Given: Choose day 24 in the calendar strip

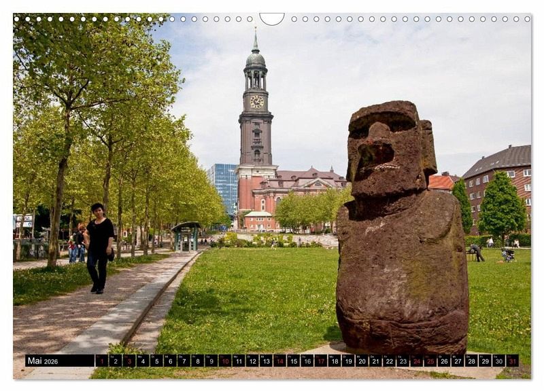Looking at the screenshot, I should pyautogui.click(x=416, y=361).
